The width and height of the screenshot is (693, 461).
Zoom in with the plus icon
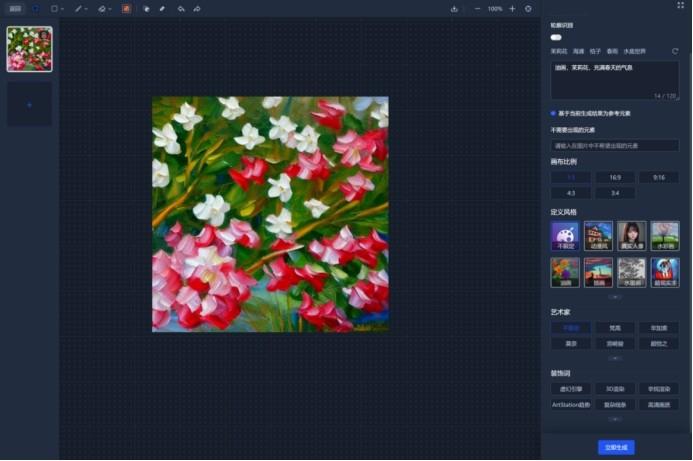click(513, 8)
